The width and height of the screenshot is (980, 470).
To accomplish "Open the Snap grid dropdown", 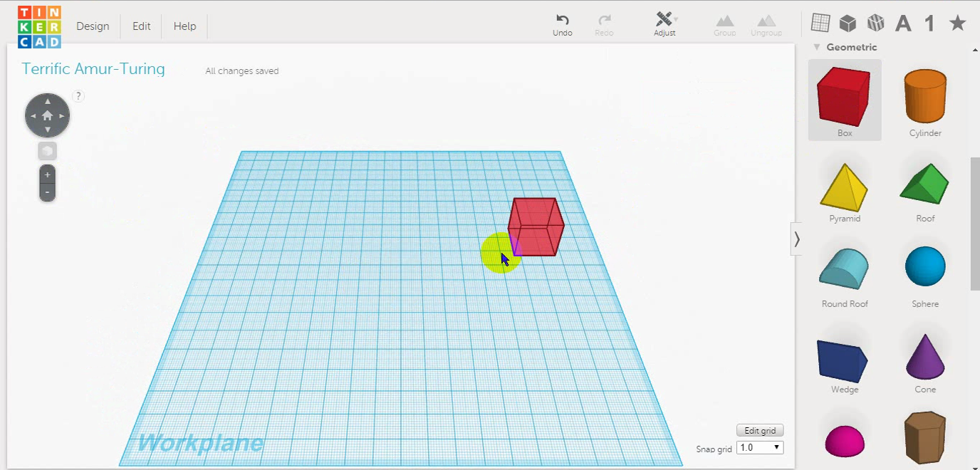I will 759,447.
